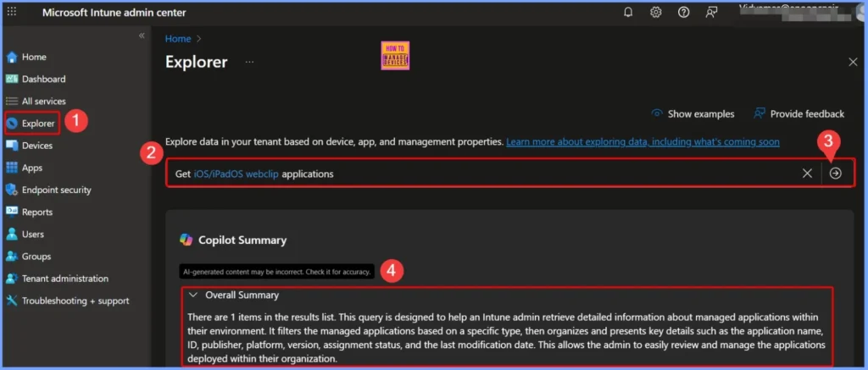Click the Provide feedback person icon
The height and width of the screenshot is (370, 868).
click(x=759, y=113)
